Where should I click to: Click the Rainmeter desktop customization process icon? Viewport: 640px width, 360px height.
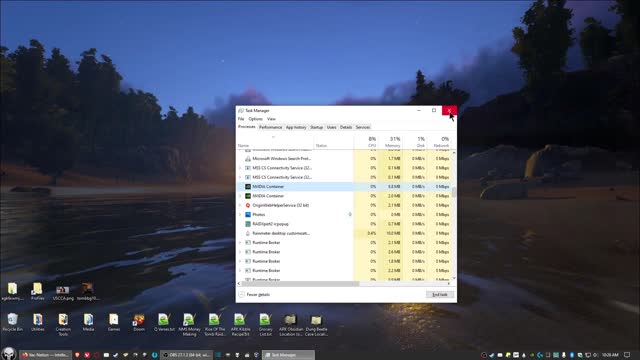248,233
